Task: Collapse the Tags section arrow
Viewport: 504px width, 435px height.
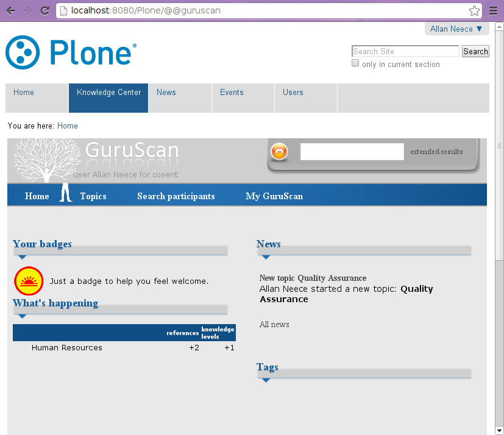Action: (x=266, y=380)
